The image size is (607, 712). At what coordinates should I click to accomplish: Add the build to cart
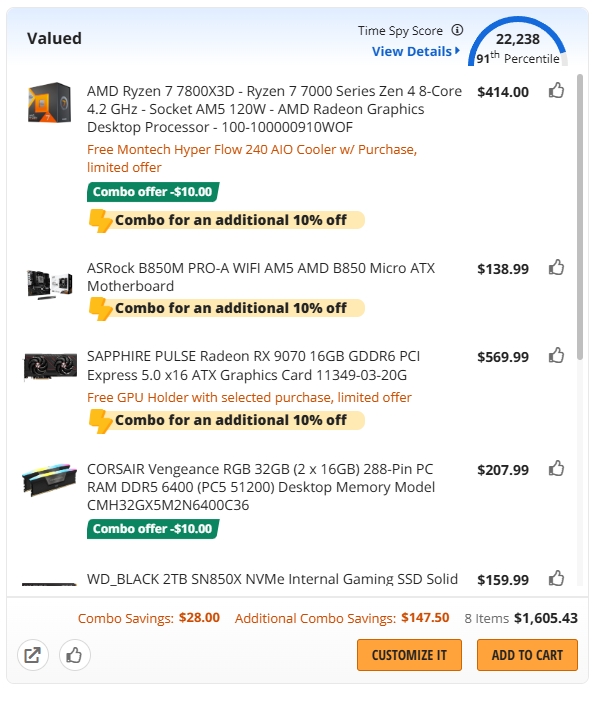pos(527,655)
